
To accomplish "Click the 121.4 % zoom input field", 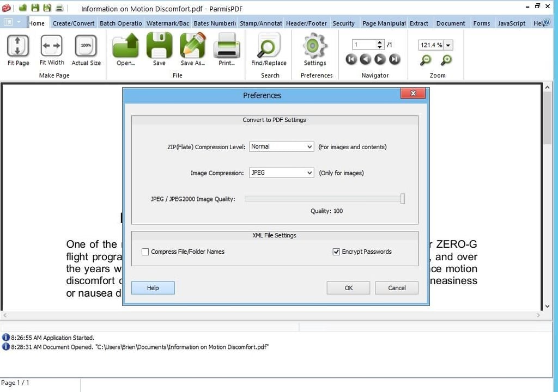I will point(431,45).
